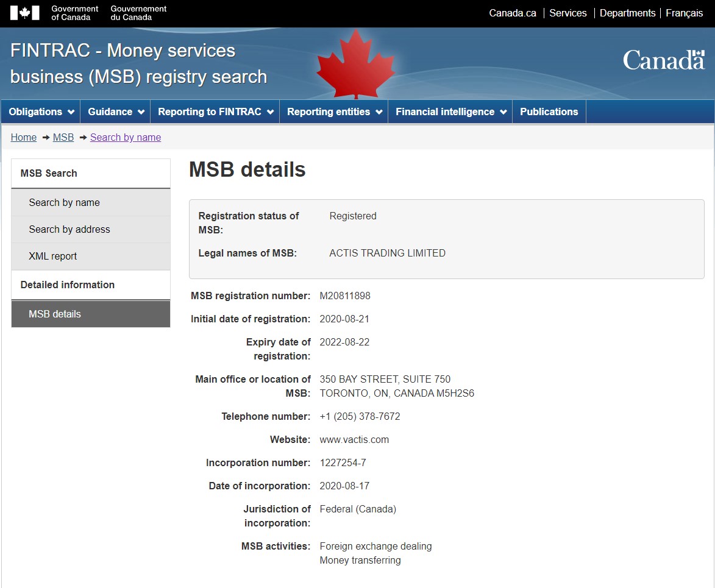Go to the Home breadcrumb link

(24, 137)
